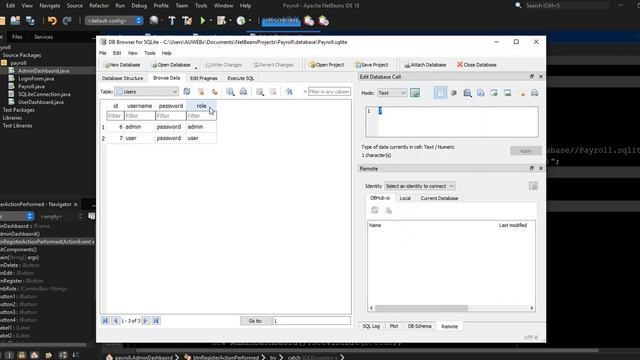Click the green Run Project icon in NetBeans
The width and height of the screenshot is (640, 360).
[x=202, y=20]
